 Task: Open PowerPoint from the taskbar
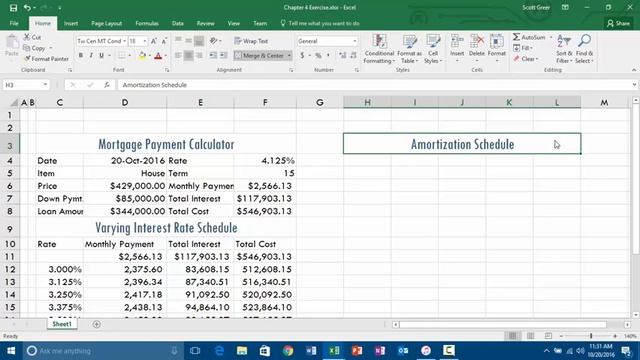pyautogui.click(x=357, y=351)
